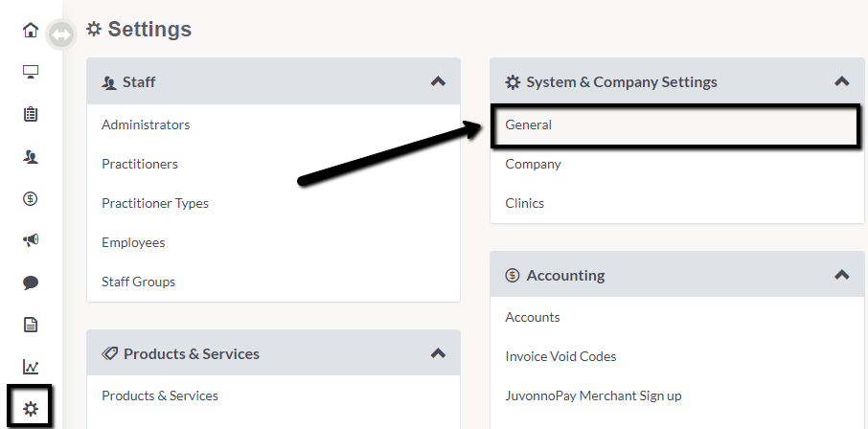Screen dimensions: 868x429
Task: Open the Home icon in sidebar
Action: coord(31,30)
